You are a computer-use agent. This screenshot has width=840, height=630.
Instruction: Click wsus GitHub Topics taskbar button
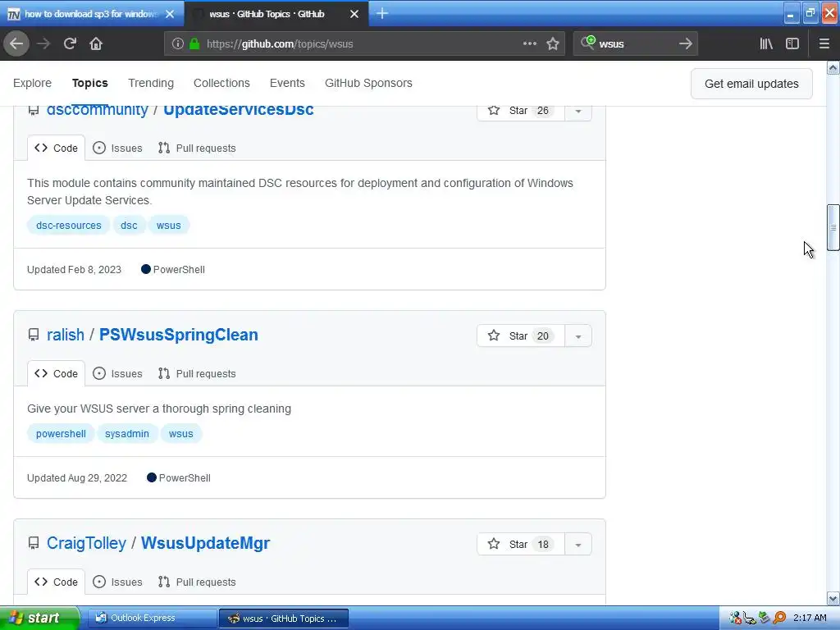(284, 619)
